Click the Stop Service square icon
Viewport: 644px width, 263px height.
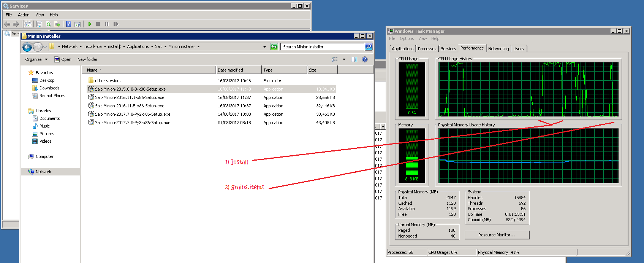click(98, 24)
